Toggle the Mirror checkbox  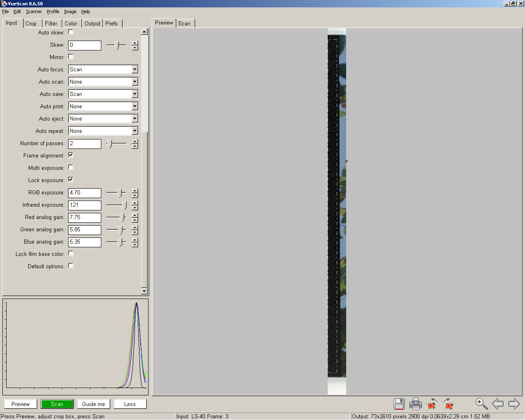[x=71, y=57]
